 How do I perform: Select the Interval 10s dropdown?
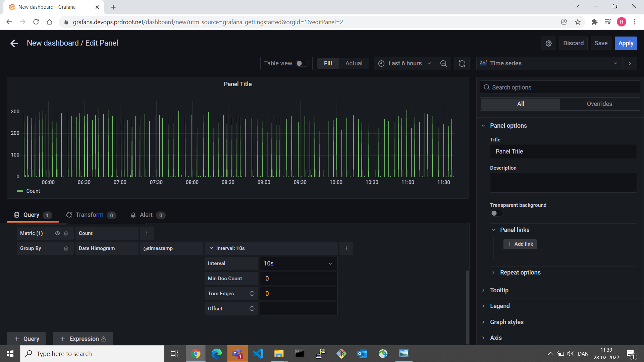[x=298, y=263]
